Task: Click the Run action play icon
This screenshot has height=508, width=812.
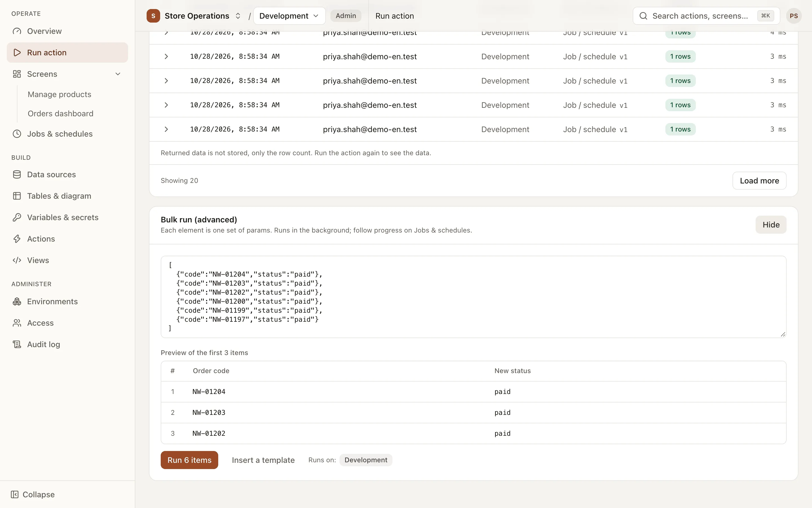Action: coord(17,52)
